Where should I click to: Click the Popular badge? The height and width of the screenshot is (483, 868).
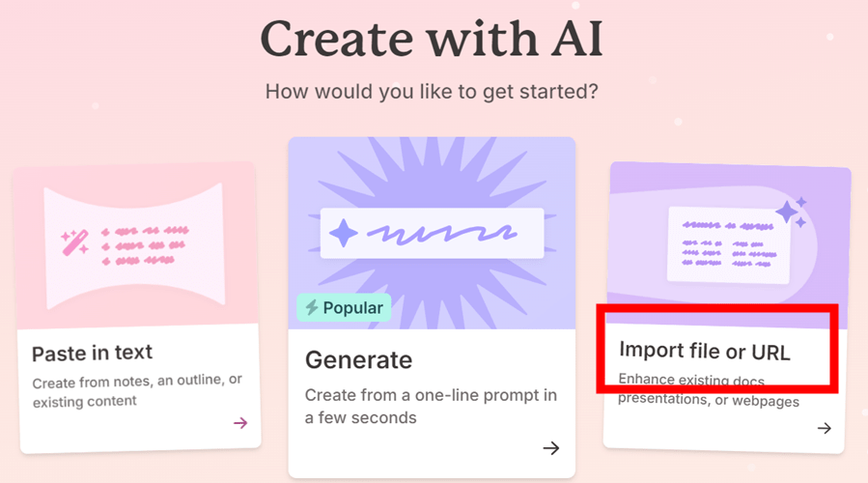(344, 308)
